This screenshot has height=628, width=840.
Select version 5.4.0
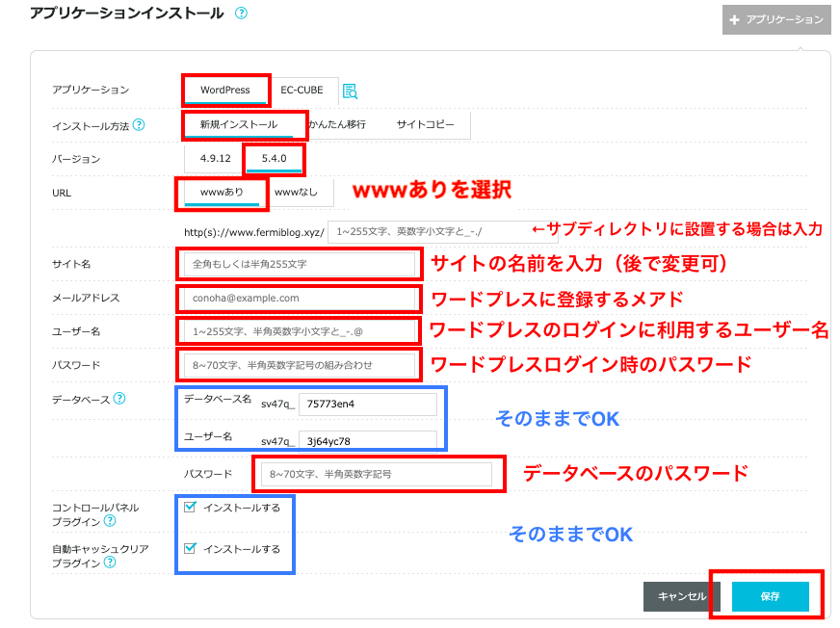[274, 159]
